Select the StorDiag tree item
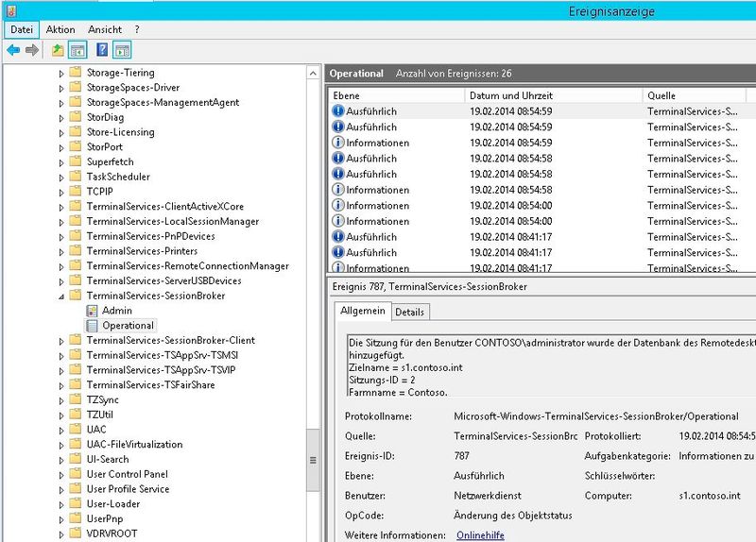Viewport: 756px width, 542px height. tap(105, 117)
